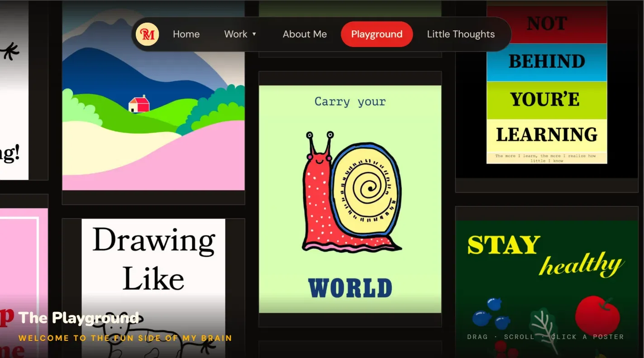Image resolution: width=644 pixels, height=358 pixels.
Task: Open the About Me page
Action: pyautogui.click(x=305, y=34)
